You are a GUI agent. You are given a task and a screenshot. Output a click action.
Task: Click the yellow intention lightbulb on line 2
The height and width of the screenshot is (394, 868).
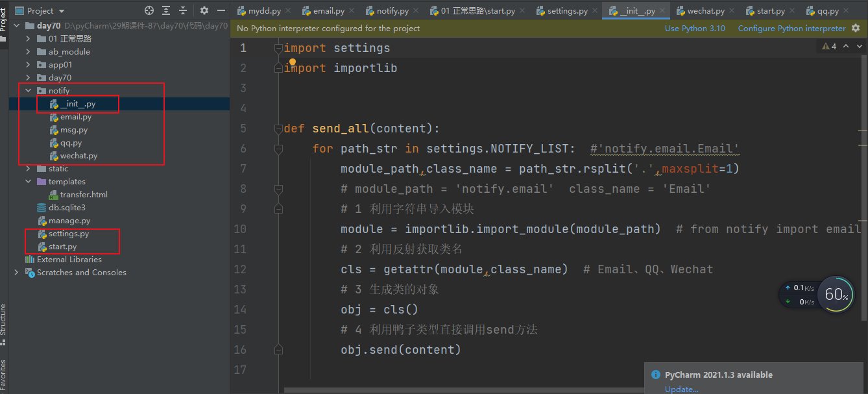click(292, 62)
